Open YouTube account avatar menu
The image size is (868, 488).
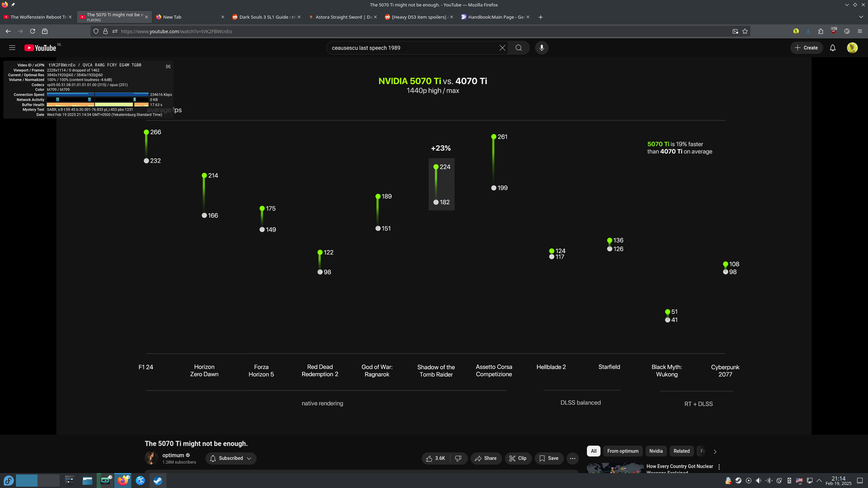[x=852, y=48]
